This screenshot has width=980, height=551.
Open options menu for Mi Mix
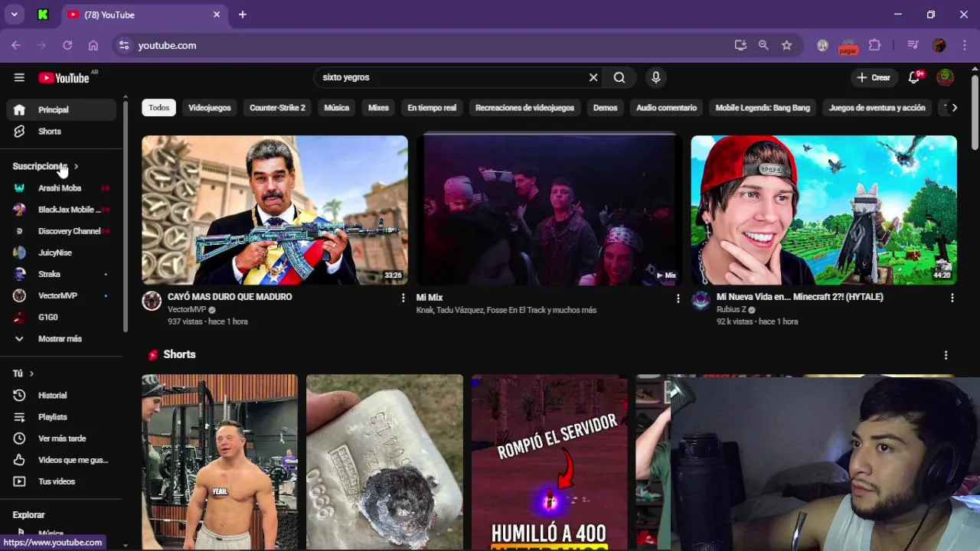678,298
